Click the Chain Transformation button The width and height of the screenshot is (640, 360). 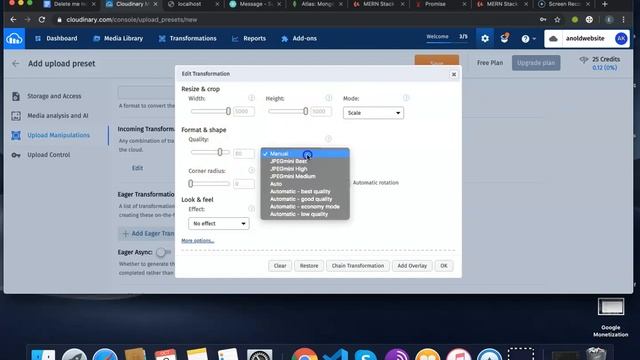tap(358, 266)
